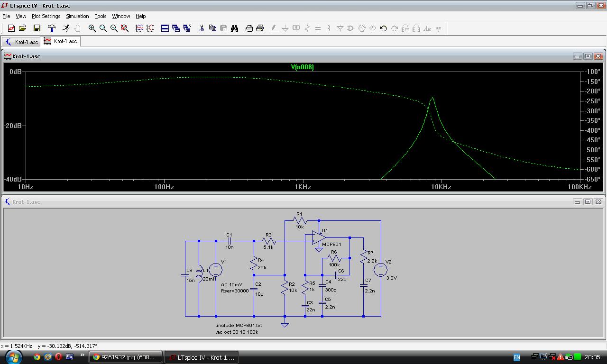Open the Control Panel hammer icon

tap(52, 28)
